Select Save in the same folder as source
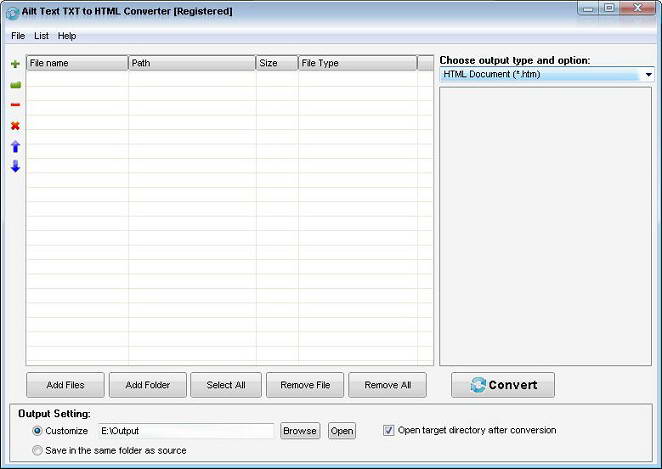This screenshot has width=662, height=469. pyautogui.click(x=37, y=450)
